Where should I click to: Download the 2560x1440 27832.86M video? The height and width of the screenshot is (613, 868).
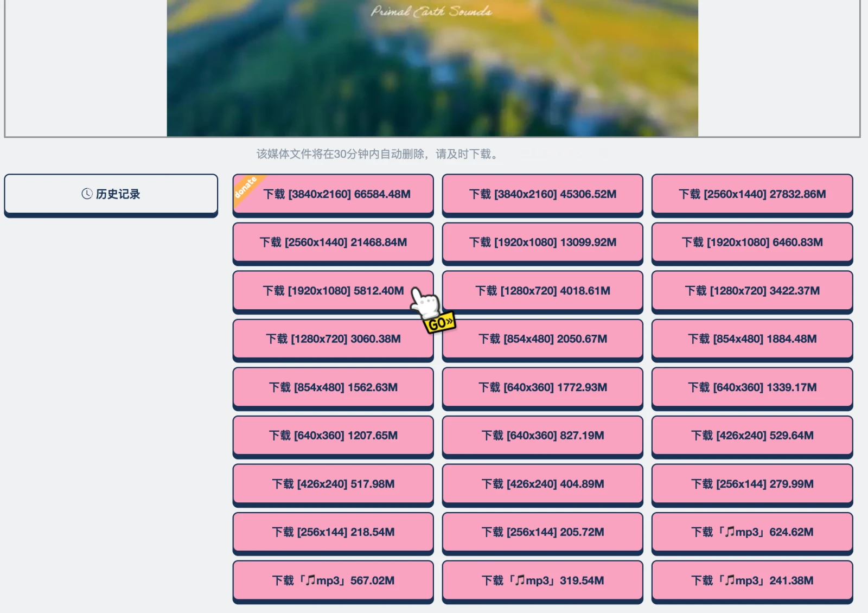click(x=752, y=194)
